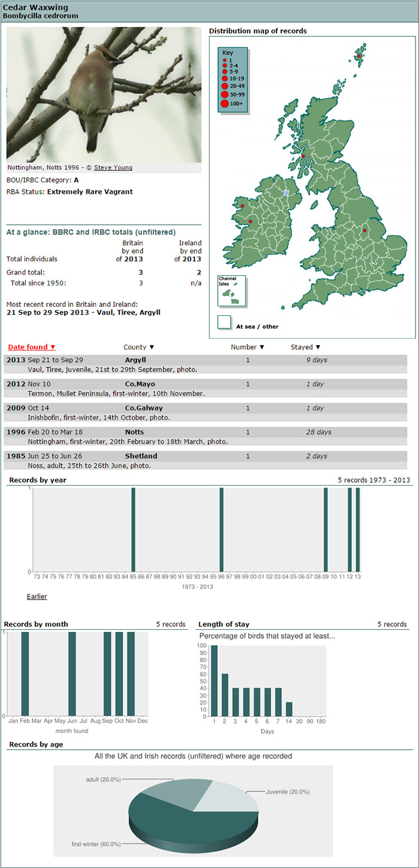Click the 2013 bar in yearly chart
The height and width of the screenshot is (868, 419).
[x=358, y=529]
